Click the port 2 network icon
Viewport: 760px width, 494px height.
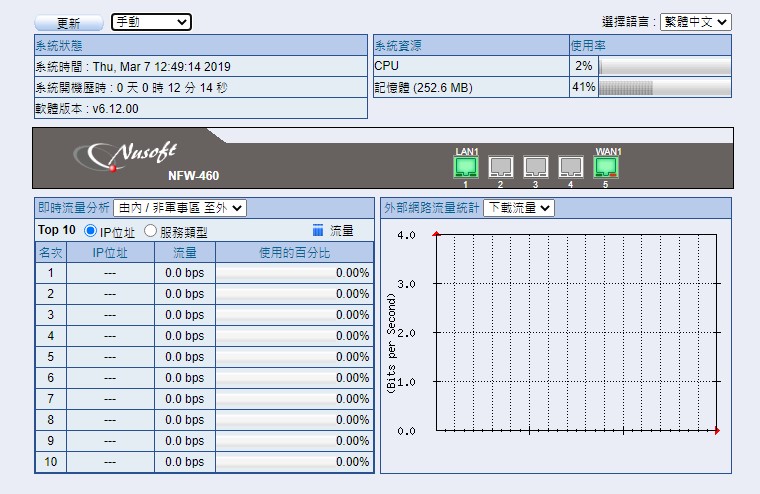click(501, 167)
